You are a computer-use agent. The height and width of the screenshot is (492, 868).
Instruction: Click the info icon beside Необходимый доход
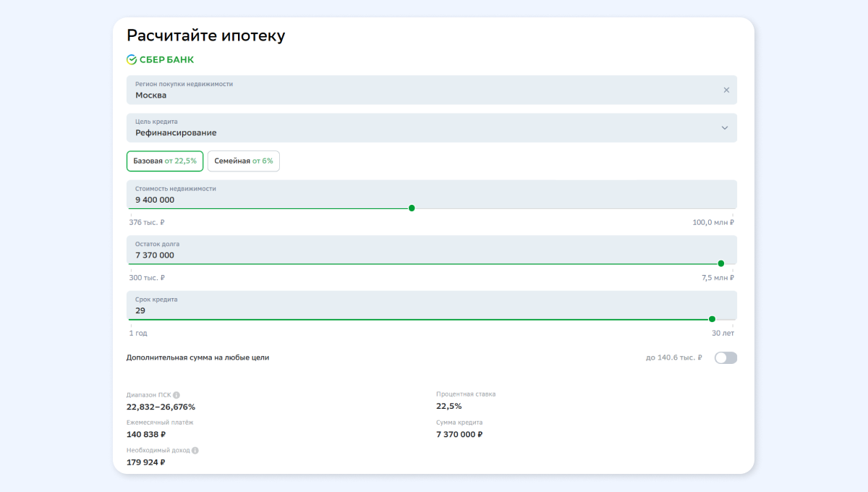[x=195, y=450]
